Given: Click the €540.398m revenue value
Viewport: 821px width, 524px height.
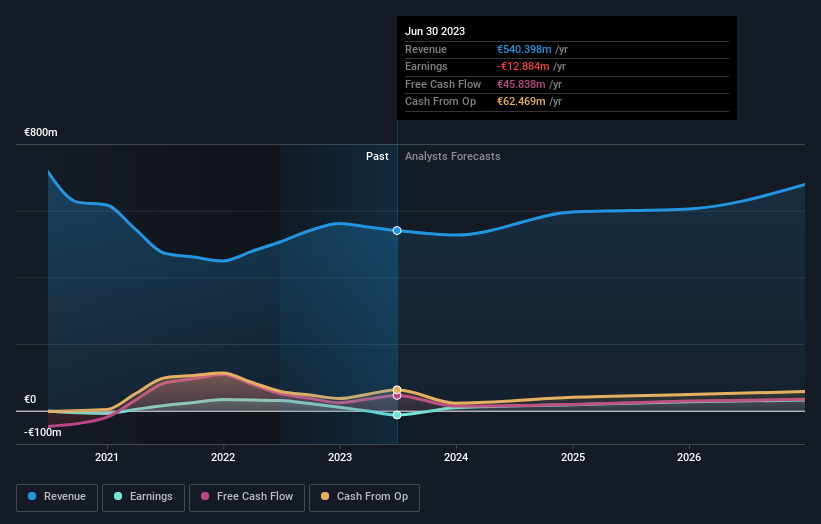Looking at the screenshot, I should pos(524,49).
